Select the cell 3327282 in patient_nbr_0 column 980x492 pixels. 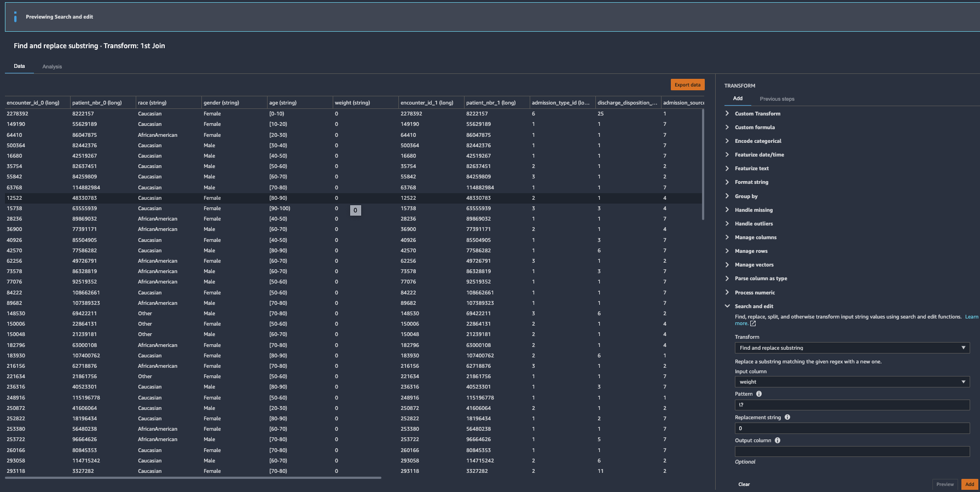(83, 471)
